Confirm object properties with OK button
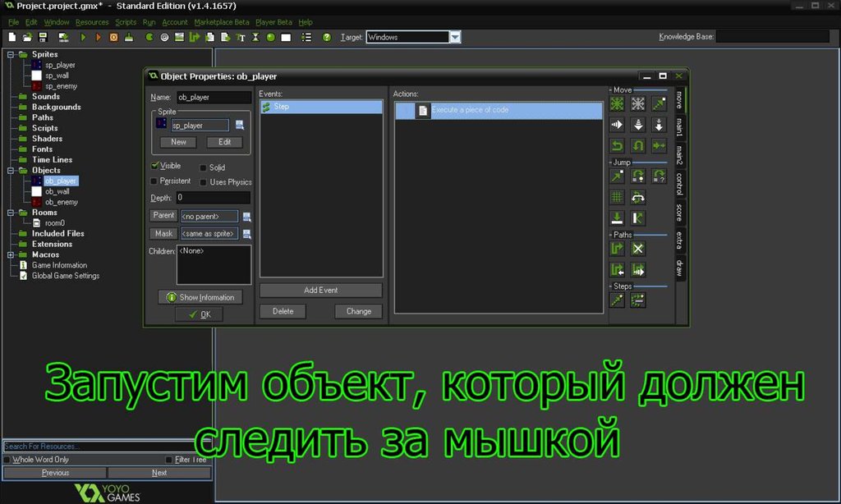This screenshot has width=841, height=504. (x=199, y=314)
